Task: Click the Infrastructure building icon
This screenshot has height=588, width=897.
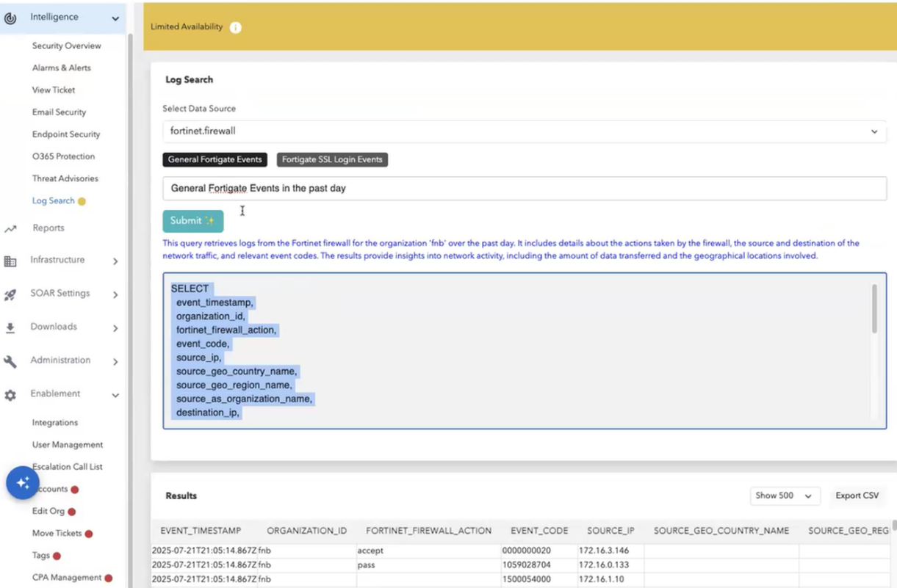Action: [x=10, y=261]
